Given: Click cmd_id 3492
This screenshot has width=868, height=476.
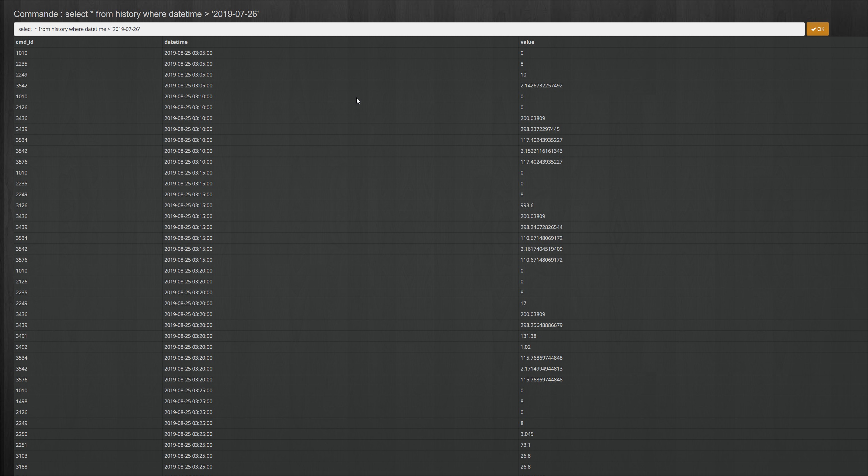Looking at the screenshot, I should click(x=21, y=347).
